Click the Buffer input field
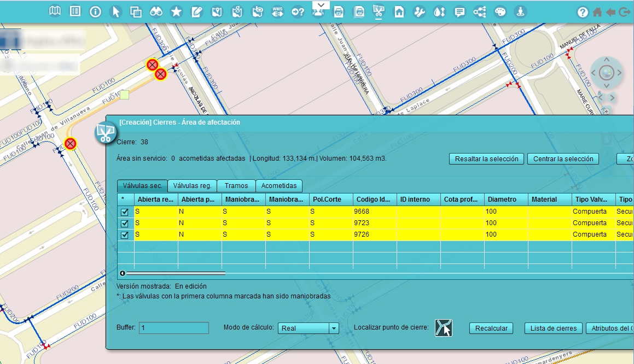The width and height of the screenshot is (634, 364). coord(173,328)
